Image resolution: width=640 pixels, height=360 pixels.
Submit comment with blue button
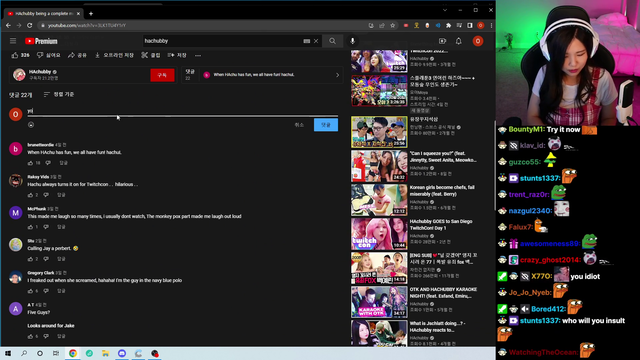[x=326, y=125]
